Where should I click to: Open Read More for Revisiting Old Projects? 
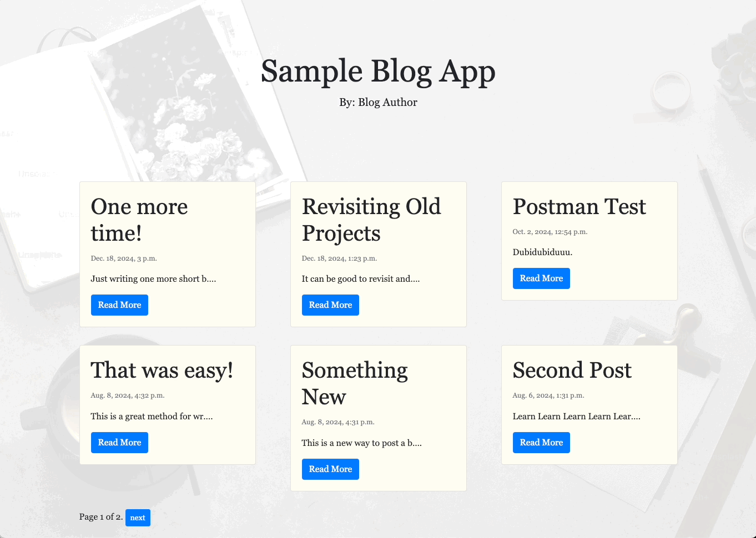point(330,305)
